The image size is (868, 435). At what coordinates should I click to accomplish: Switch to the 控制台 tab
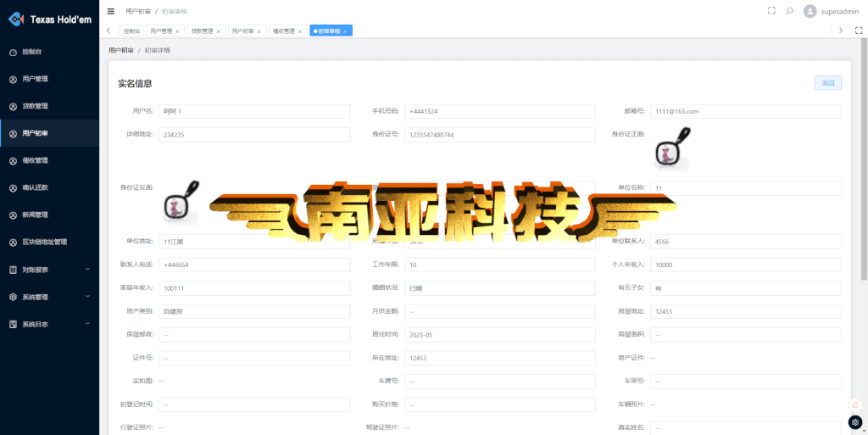click(131, 31)
